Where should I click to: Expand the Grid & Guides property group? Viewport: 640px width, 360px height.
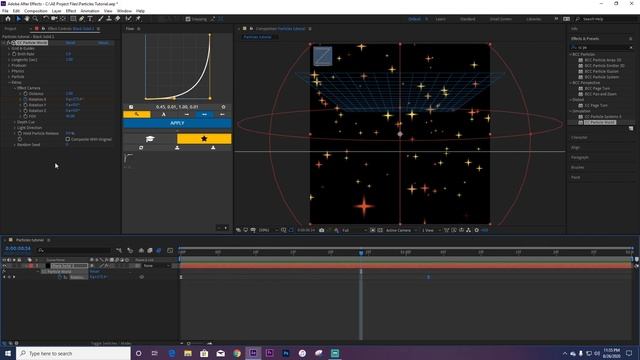[x=9, y=48]
